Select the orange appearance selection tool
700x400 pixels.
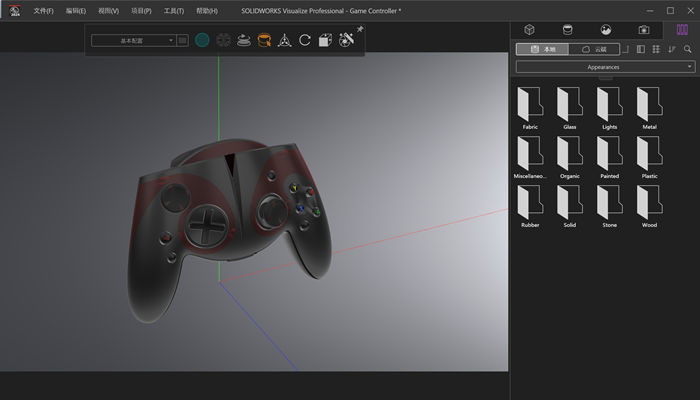pyautogui.click(x=264, y=40)
